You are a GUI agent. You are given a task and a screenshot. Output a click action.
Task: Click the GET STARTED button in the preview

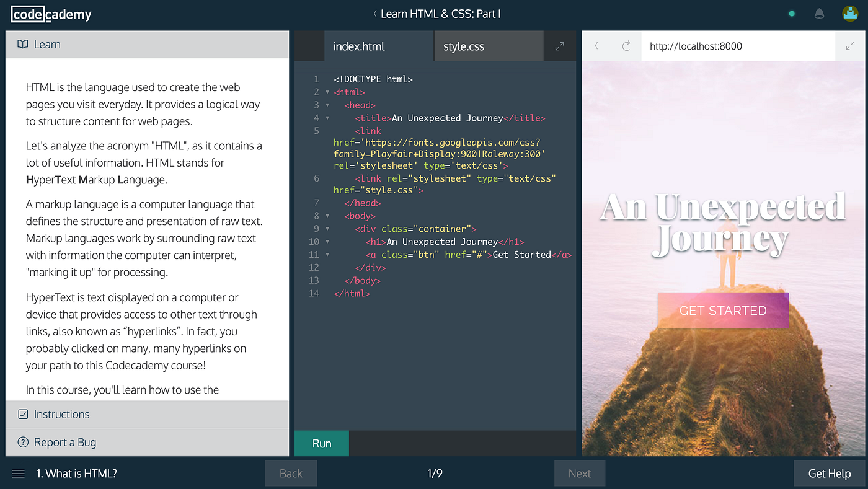pos(723,310)
